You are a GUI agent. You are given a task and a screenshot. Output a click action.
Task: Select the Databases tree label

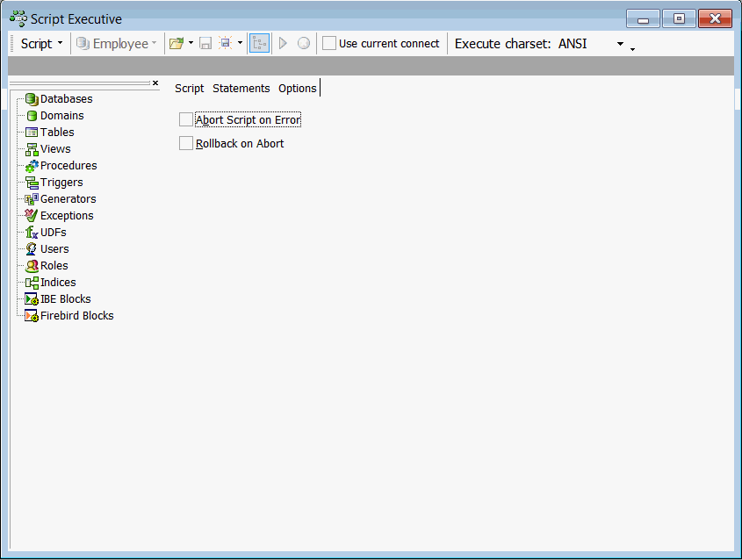pos(66,99)
